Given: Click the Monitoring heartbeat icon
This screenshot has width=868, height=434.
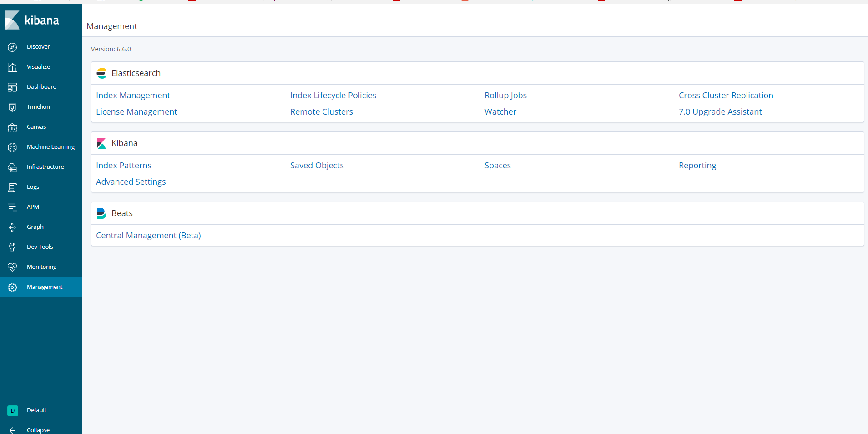Looking at the screenshot, I should coord(12,267).
